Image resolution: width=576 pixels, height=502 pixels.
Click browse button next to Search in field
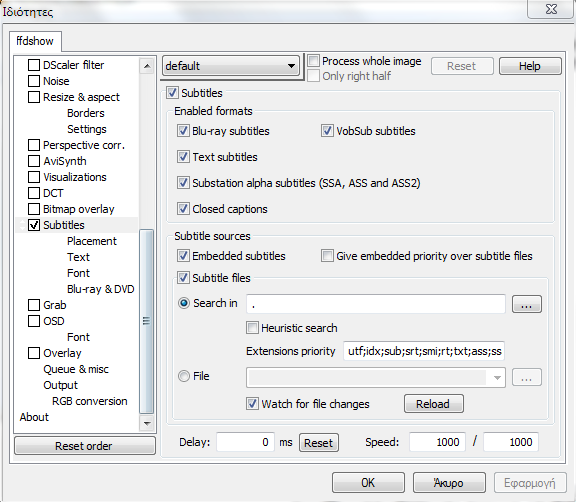pyautogui.click(x=526, y=304)
